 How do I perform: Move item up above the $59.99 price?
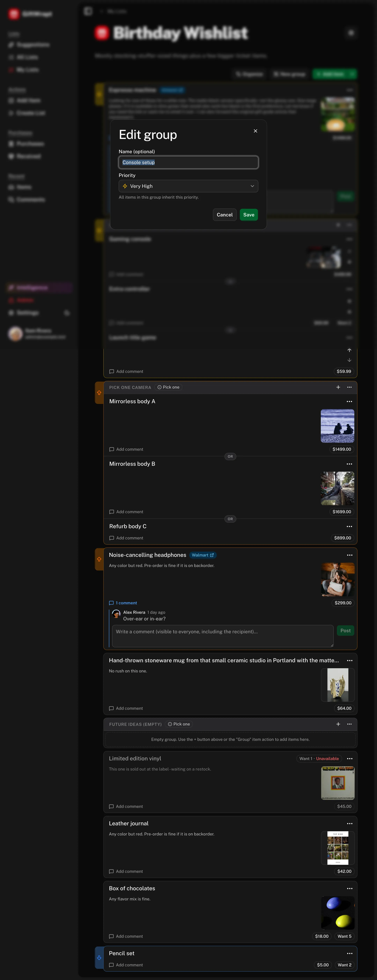point(349,350)
